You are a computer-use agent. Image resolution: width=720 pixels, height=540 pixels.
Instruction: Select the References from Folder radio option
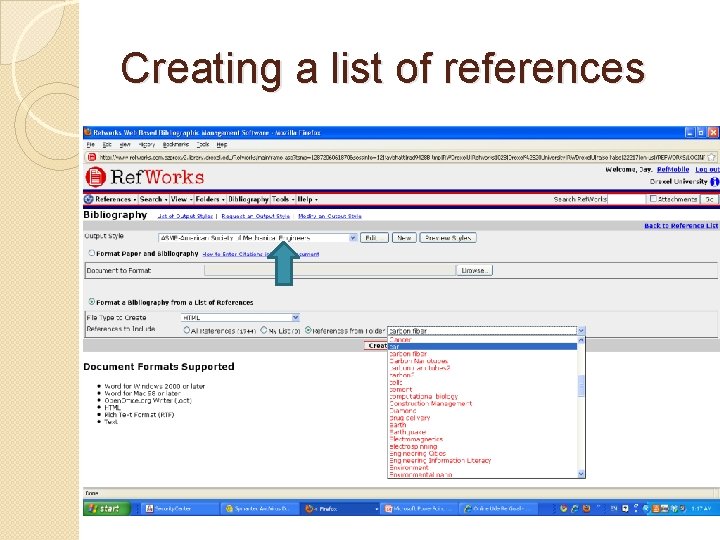[x=308, y=330]
